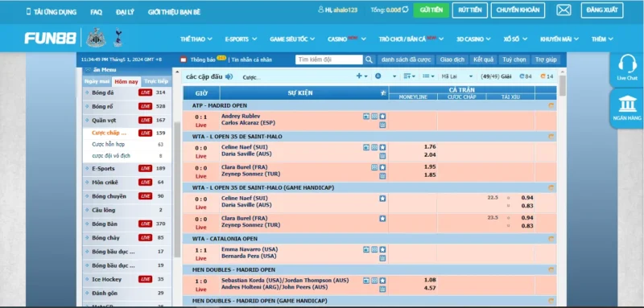Expand the Xổ Số menu dropdown

coord(515,39)
